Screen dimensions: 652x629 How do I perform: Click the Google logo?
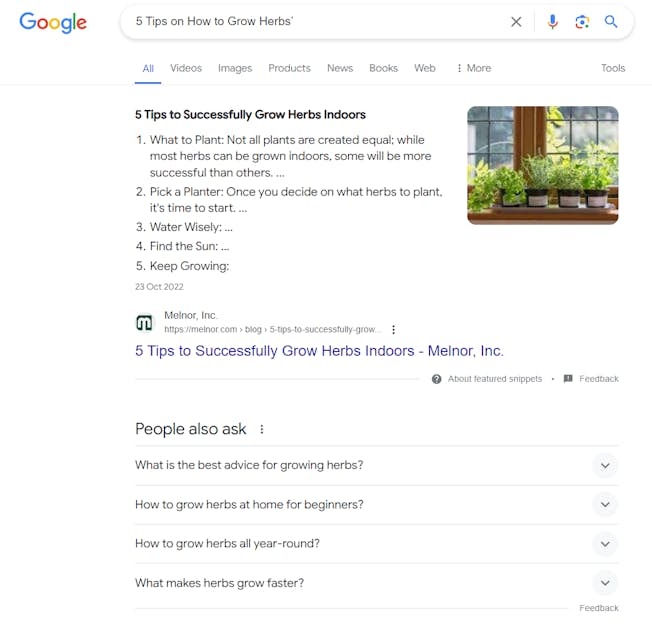53,22
